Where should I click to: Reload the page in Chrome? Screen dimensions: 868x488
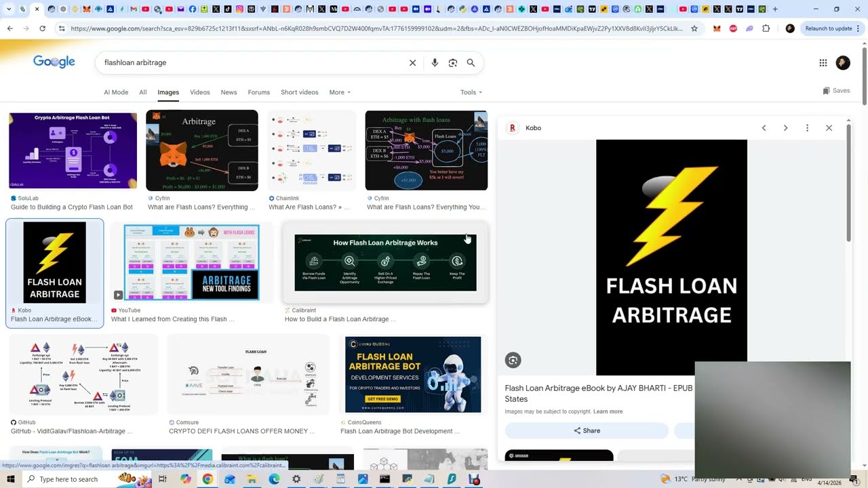coord(42,28)
